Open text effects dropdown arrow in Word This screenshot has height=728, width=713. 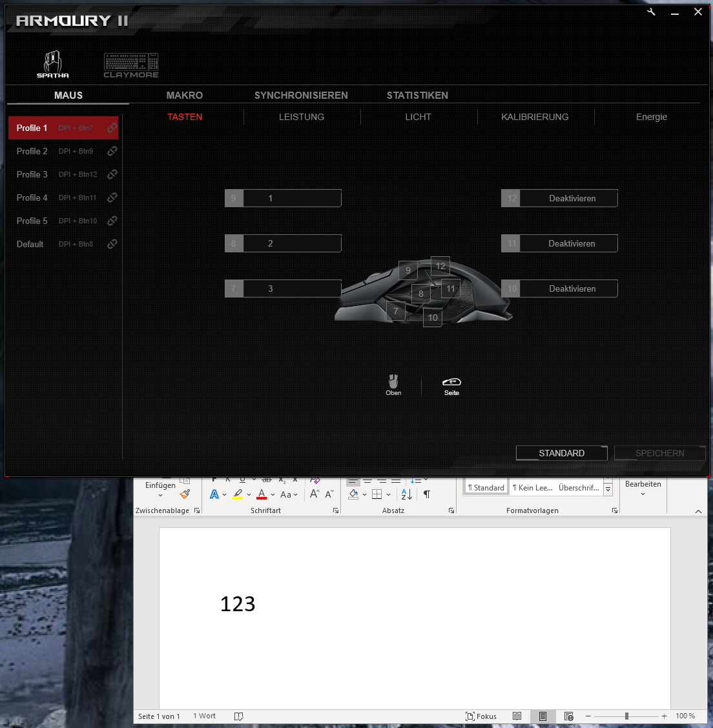(224, 495)
